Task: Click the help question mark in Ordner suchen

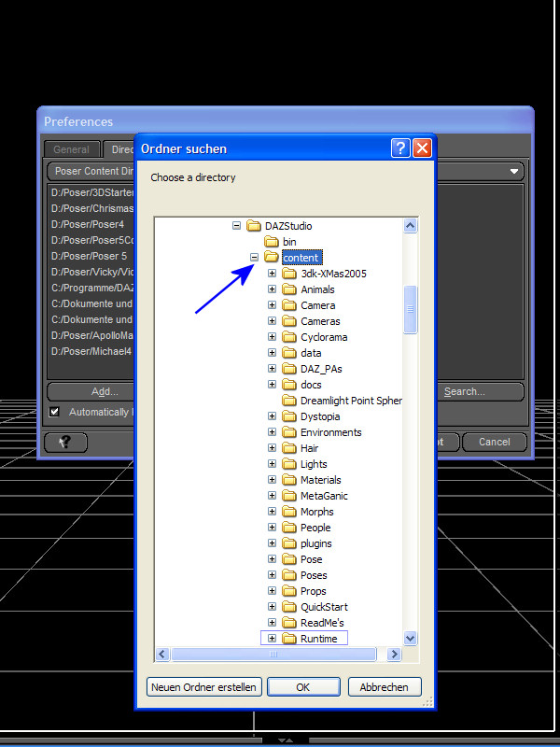Action: (x=401, y=148)
